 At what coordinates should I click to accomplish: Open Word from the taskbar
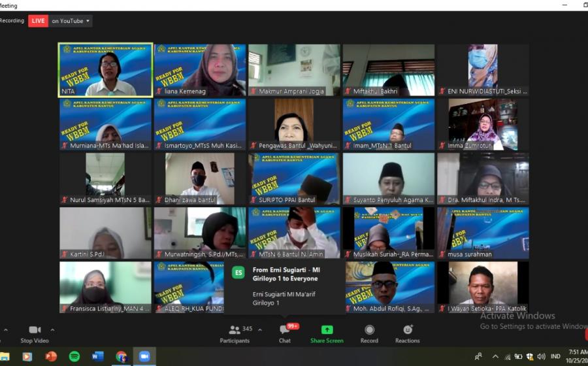click(x=97, y=356)
